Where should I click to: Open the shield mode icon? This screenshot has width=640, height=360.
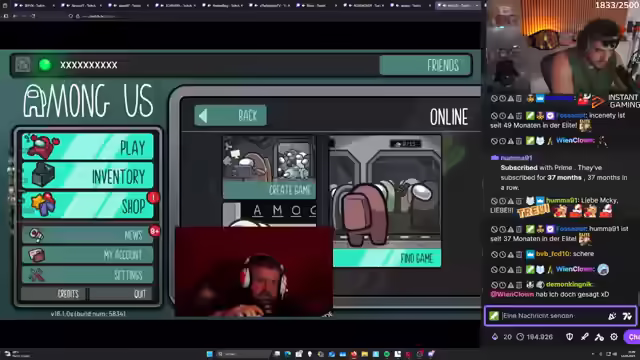569,337
